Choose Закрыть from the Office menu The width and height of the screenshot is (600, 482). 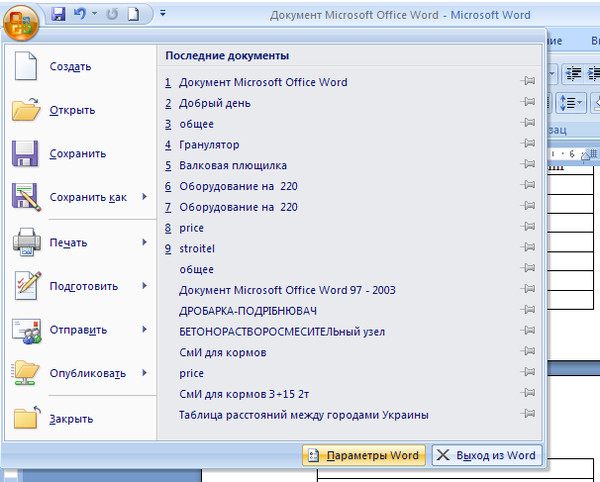(x=81, y=419)
